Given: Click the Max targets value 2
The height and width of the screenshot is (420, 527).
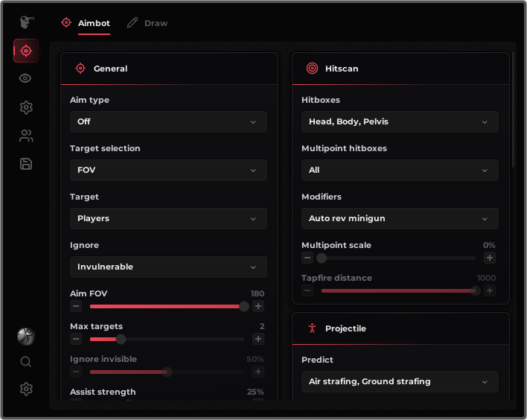Looking at the screenshot, I should pos(262,326).
